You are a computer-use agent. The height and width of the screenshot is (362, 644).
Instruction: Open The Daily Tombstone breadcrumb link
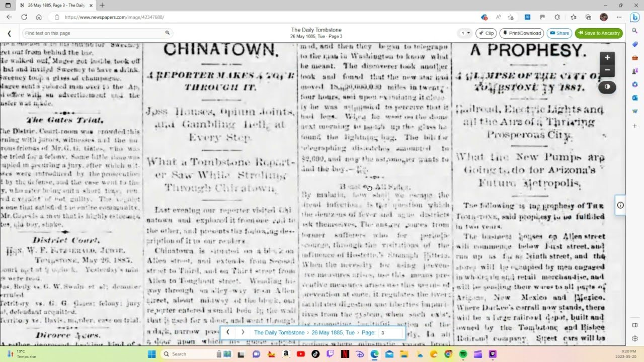279,333
